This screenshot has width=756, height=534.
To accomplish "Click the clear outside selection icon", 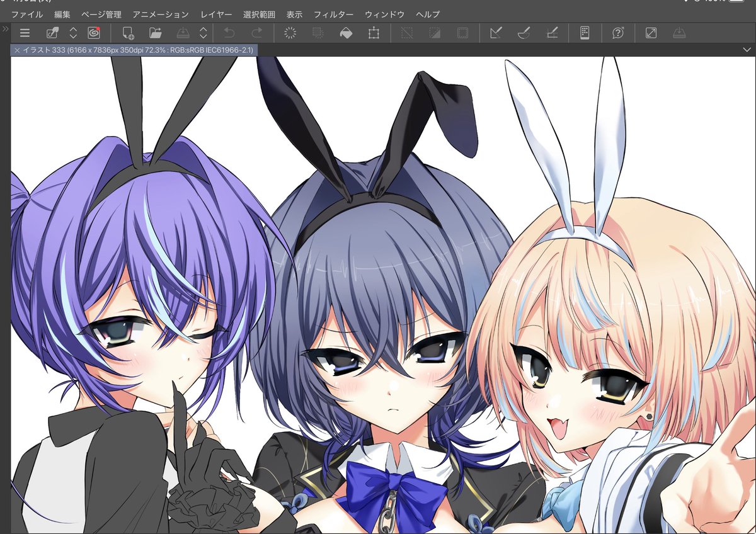I will [318, 33].
